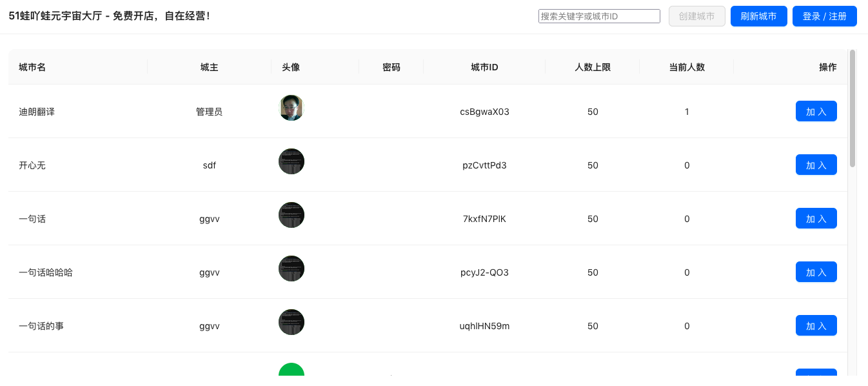Join the 开心无 city
Viewport: 868px width, 386px height.
816,165
